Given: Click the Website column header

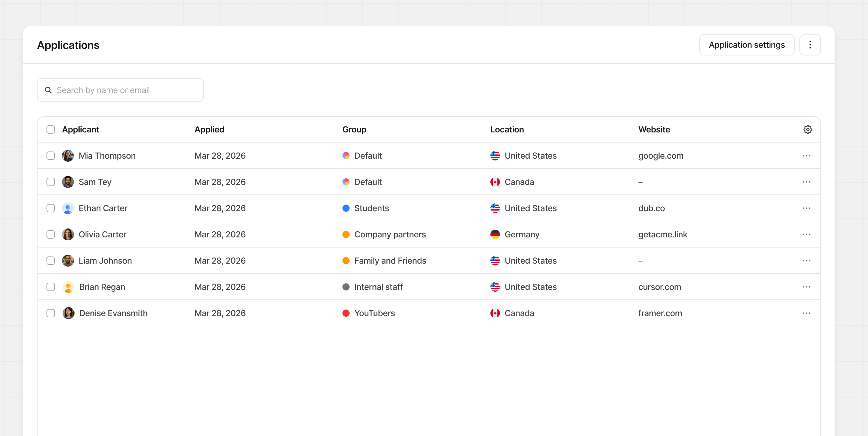Looking at the screenshot, I should tap(654, 129).
